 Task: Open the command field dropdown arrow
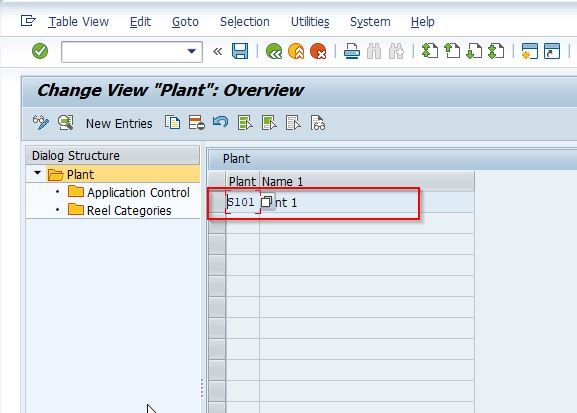(191, 51)
